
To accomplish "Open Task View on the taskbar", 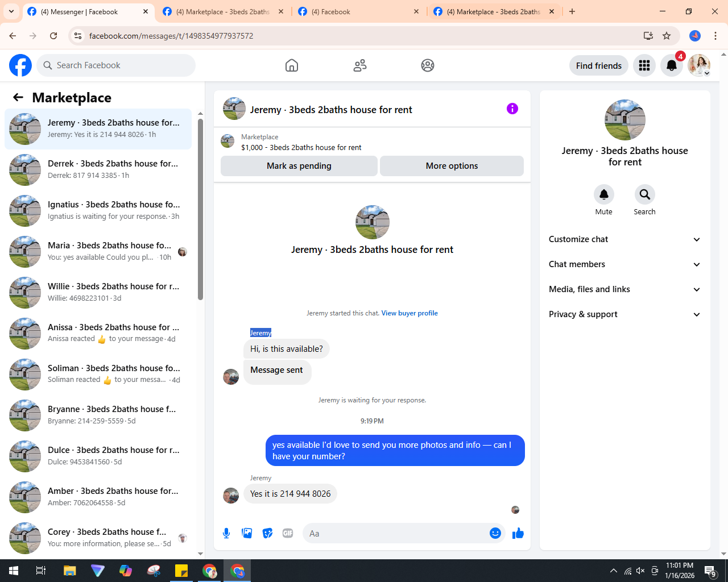I will tap(41, 571).
